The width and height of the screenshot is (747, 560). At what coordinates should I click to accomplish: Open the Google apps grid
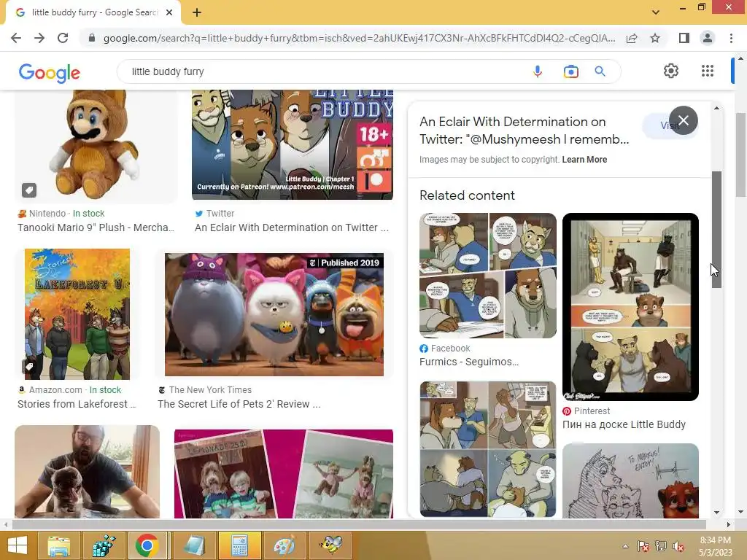click(x=708, y=71)
